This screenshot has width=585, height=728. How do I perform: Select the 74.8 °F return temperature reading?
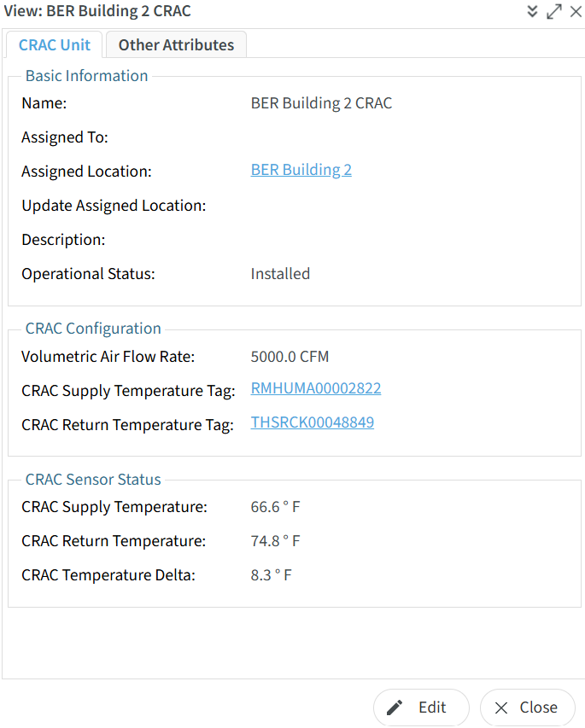(x=275, y=541)
